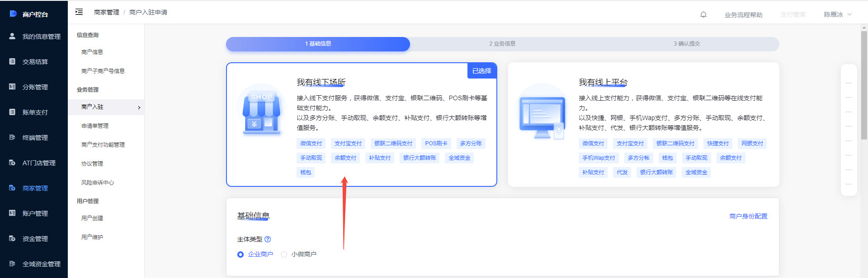Screen dimensions: 868x278
Task: Open the 陈雁冰 user dropdown
Action: pyautogui.click(x=837, y=14)
